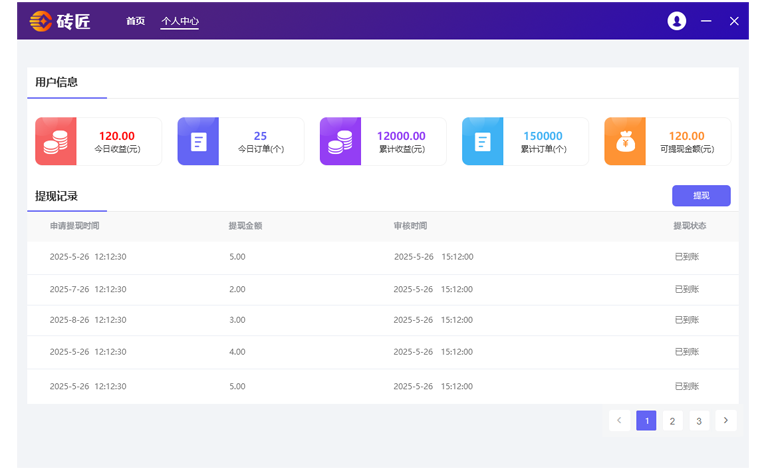Click the 申请提现时间 column header

click(75, 226)
